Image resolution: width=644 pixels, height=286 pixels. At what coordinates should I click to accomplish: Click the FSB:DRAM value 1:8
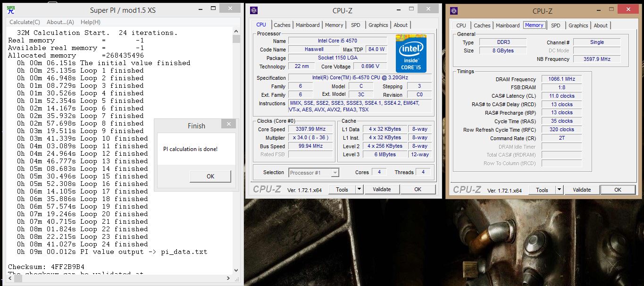561,88
